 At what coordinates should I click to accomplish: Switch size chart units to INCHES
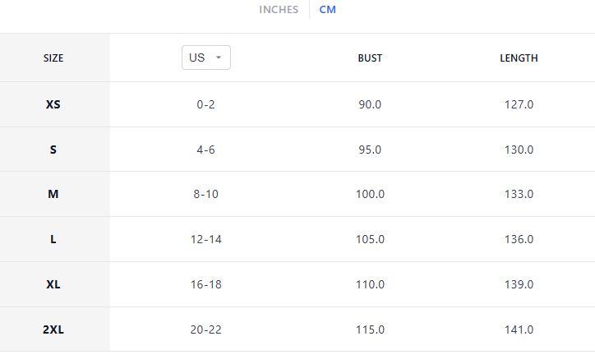[279, 10]
